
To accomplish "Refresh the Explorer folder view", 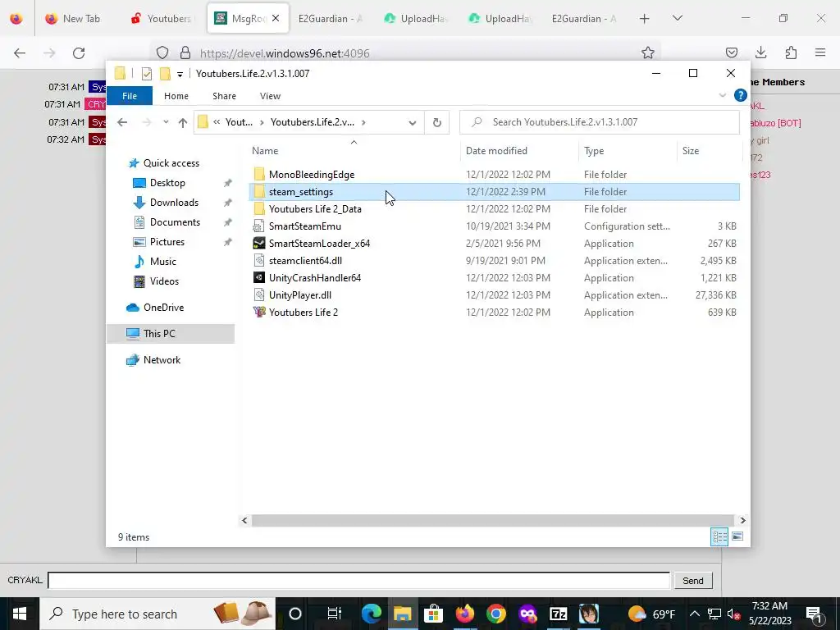I will pos(437,122).
